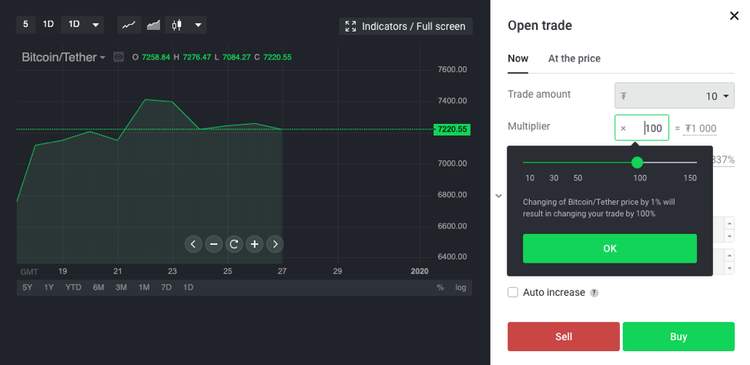Set multiplier slider to 50
Viewport: 750px width, 365px height.
pos(578,178)
